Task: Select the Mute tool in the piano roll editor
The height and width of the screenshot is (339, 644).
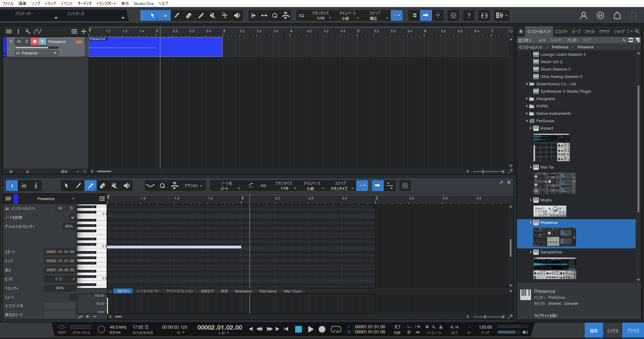Action: point(114,186)
